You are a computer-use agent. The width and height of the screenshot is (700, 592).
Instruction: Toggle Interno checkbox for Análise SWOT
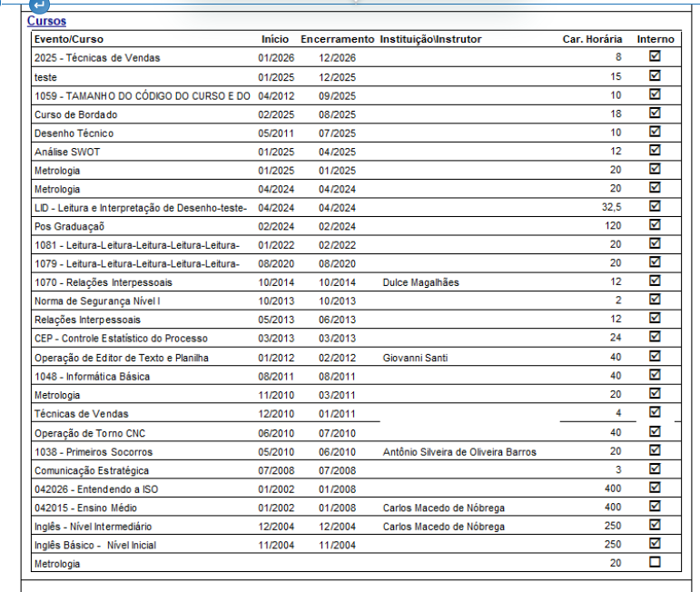click(x=655, y=151)
